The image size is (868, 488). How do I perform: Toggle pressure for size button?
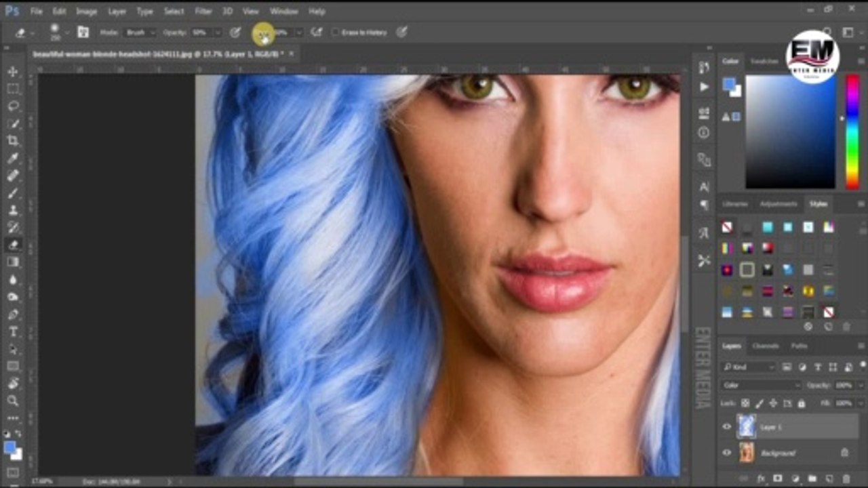point(402,32)
